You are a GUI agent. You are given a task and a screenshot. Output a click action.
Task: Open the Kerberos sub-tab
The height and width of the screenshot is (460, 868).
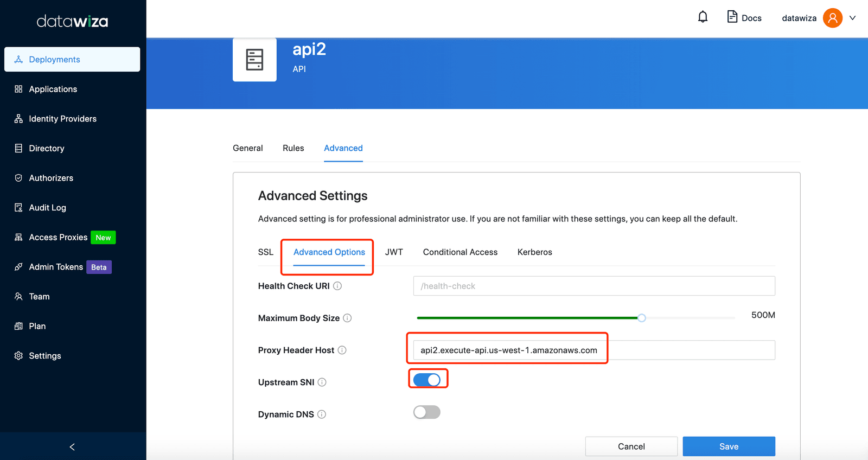(x=535, y=252)
